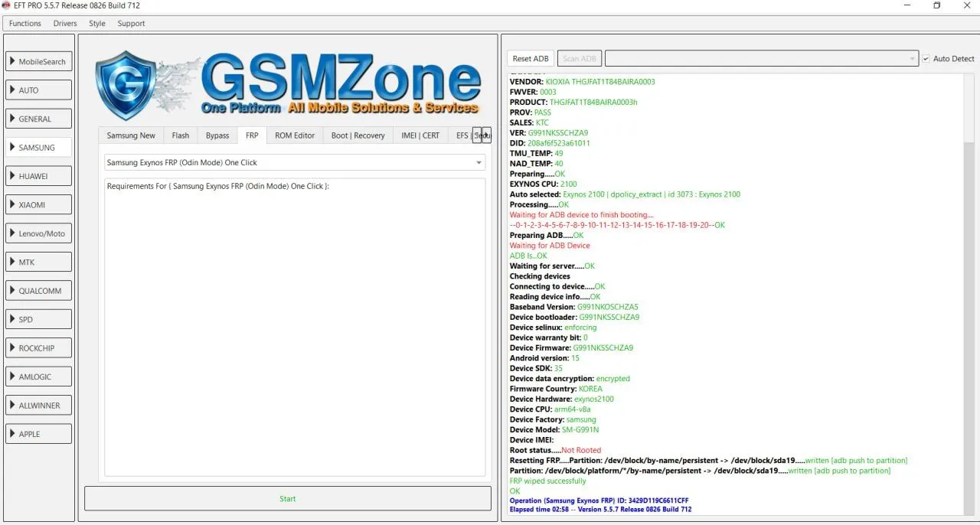This screenshot has height=525, width=980.
Task: Open the ALLWINNER sidebar section
Action: pos(39,406)
